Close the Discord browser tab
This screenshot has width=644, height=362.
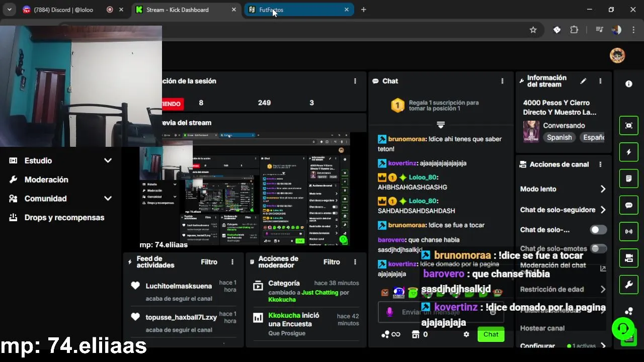(121, 10)
